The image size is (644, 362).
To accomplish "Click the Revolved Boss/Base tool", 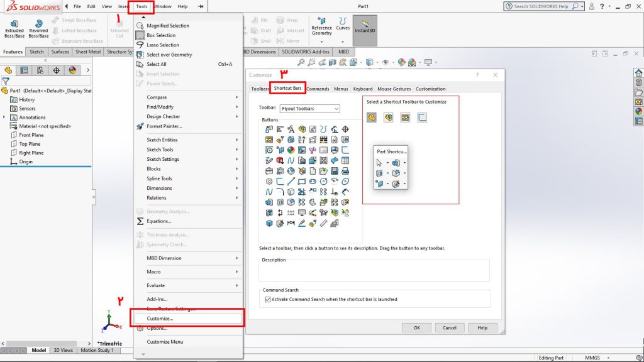I will 38,29.
